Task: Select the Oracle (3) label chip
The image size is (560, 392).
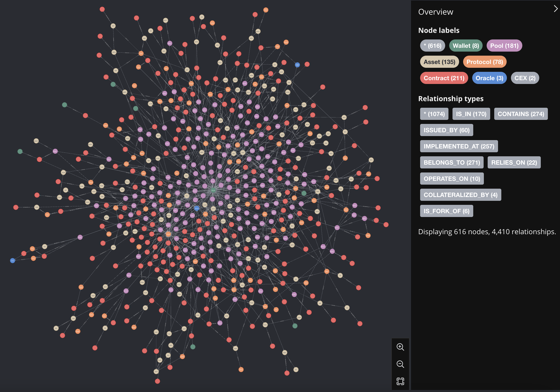Action: [489, 78]
